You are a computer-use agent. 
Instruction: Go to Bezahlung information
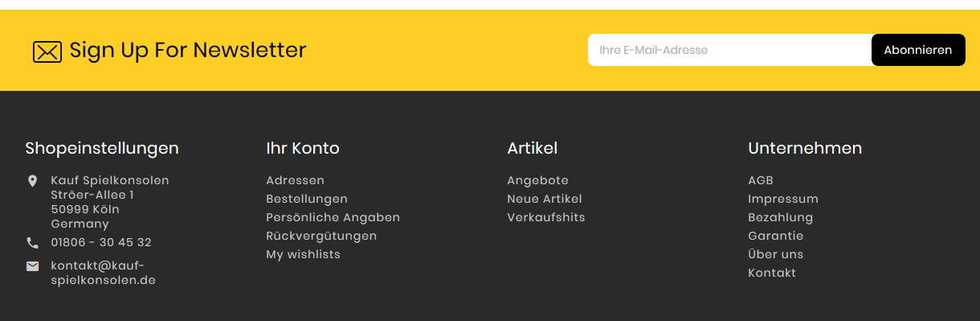[780, 217]
